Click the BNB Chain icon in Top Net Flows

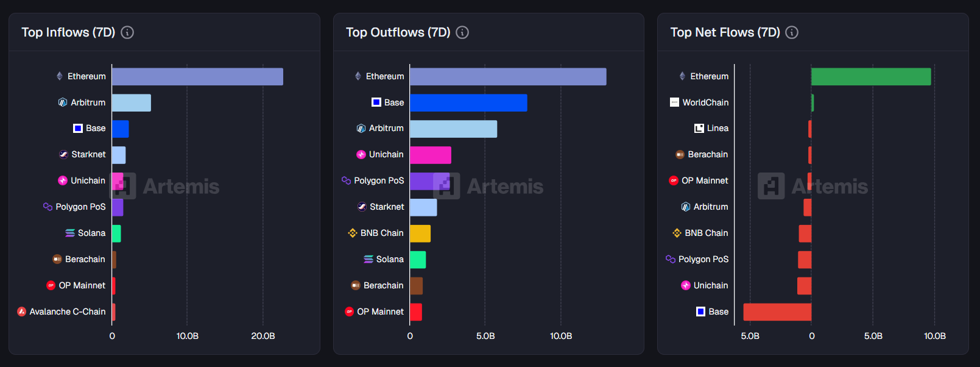pyautogui.click(x=677, y=233)
